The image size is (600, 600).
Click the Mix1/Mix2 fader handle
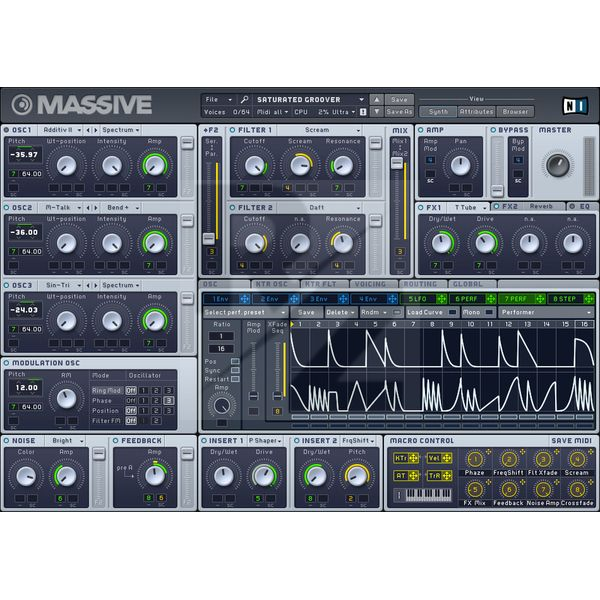397,163
